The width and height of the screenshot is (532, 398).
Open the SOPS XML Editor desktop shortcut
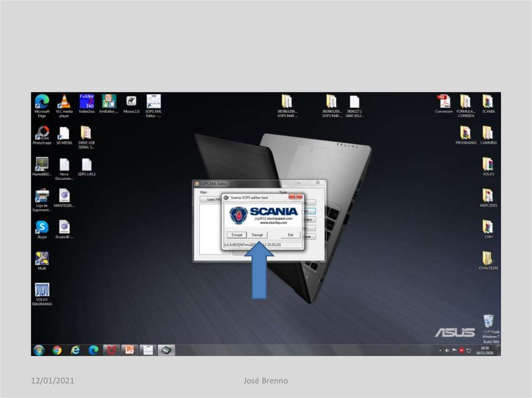coord(153,102)
